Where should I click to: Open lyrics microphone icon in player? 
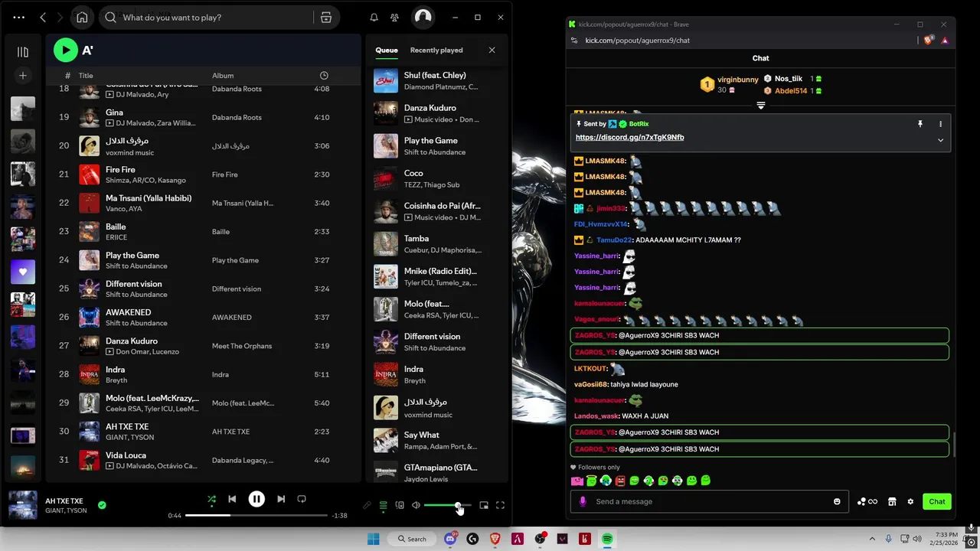367,505
